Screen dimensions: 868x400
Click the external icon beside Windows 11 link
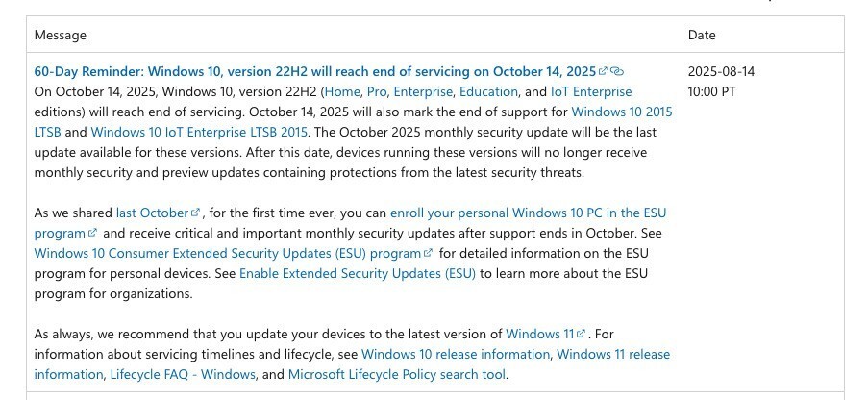(x=581, y=334)
